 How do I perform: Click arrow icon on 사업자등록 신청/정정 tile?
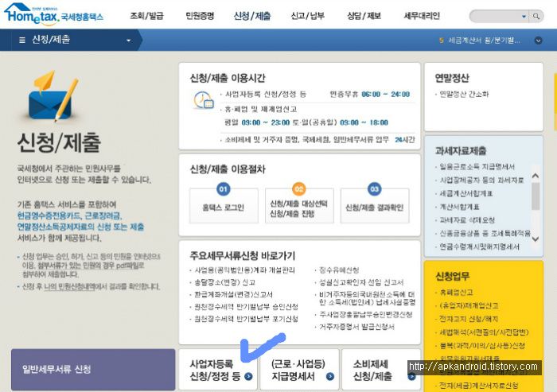[x=248, y=376]
